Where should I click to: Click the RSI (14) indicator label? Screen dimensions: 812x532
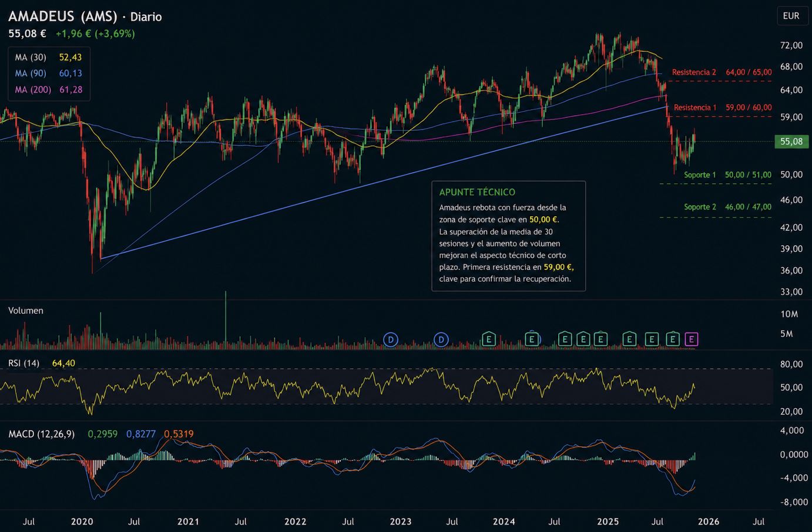24,363
